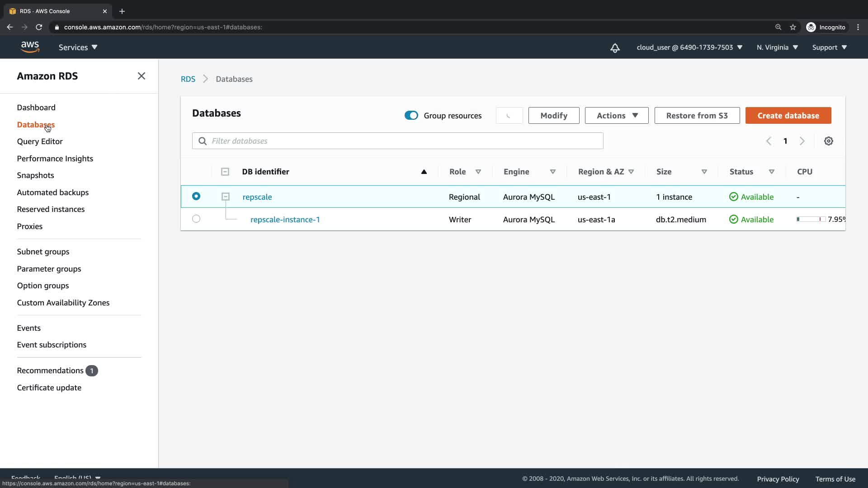Open the Services menu
This screenshot has width=868, height=488.
(x=78, y=47)
